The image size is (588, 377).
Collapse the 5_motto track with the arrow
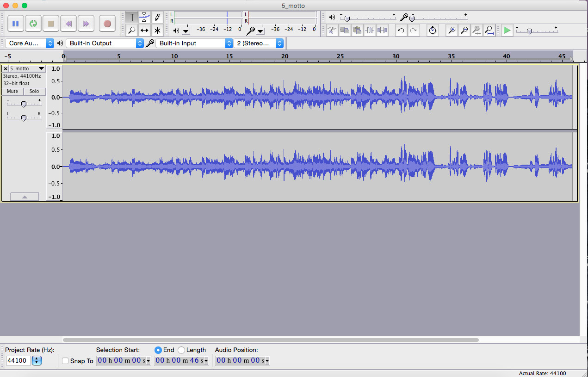pyautogui.click(x=24, y=197)
